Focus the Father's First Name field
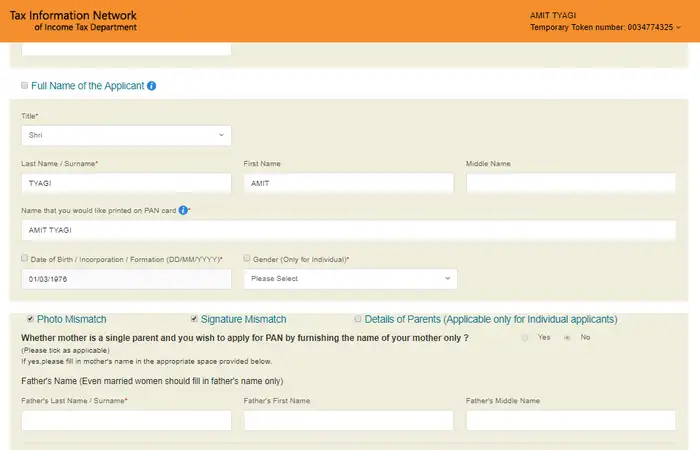The height and width of the screenshot is (450, 700). (348, 420)
